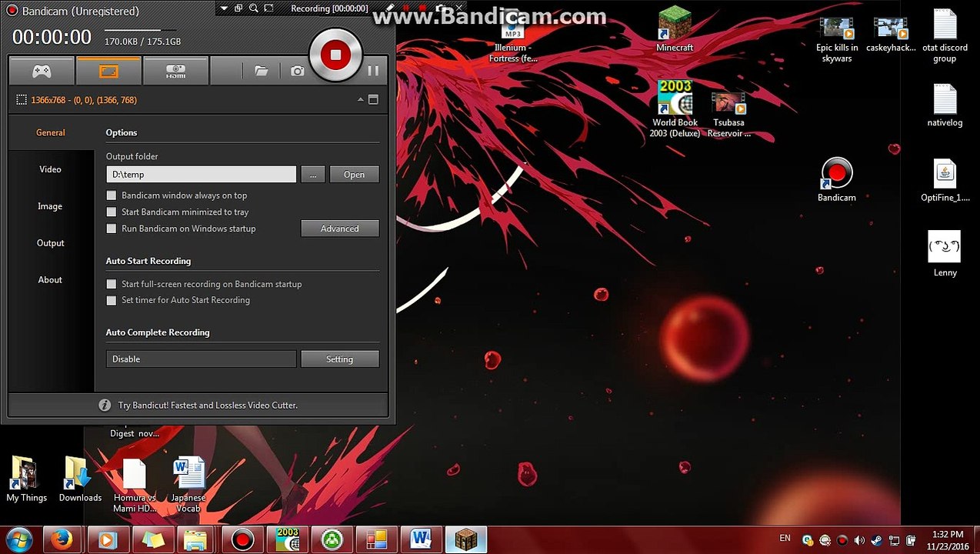
Task: Open the Output settings tab
Action: pyautogui.click(x=51, y=243)
